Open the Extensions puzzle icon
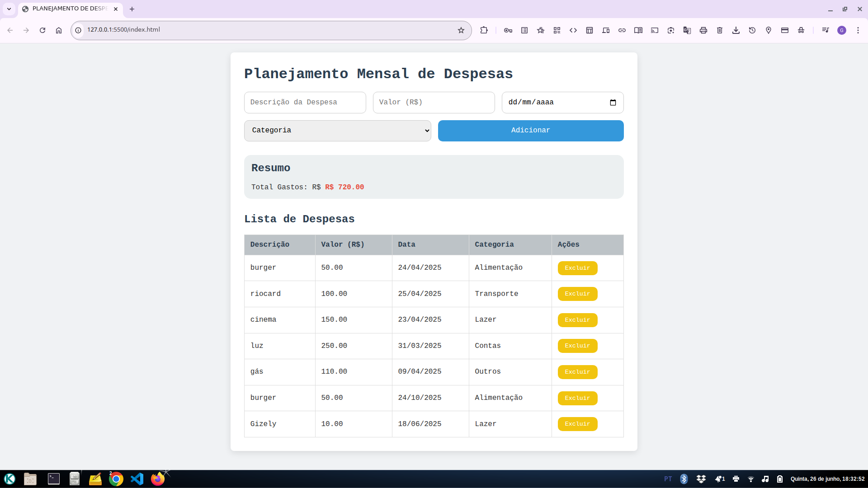The width and height of the screenshot is (868, 488). [484, 30]
